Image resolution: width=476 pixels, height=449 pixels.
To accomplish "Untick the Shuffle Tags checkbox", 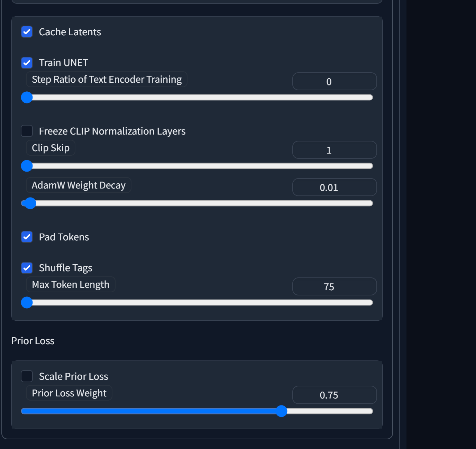I will tap(27, 268).
